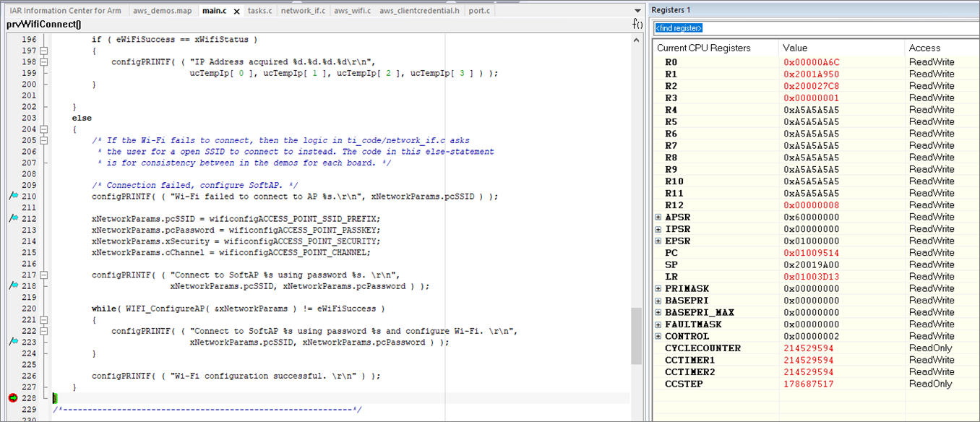Switch to the tasks.c tab
Viewport: 980px width, 422px height.
[x=261, y=11]
